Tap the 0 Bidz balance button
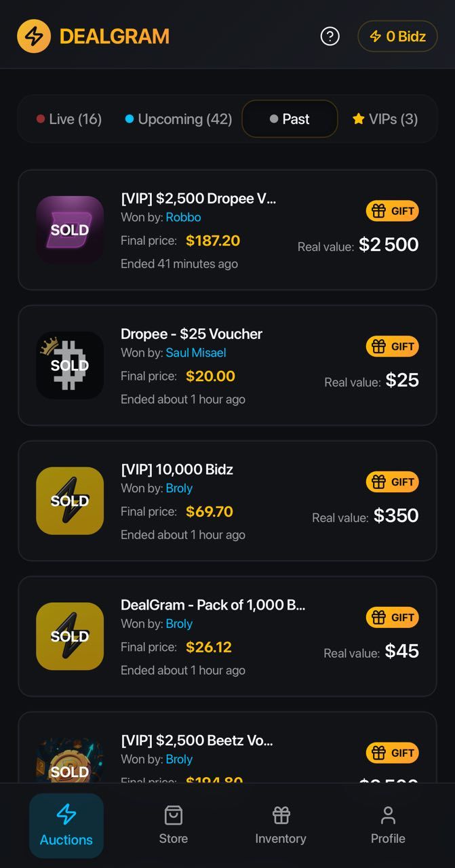 (397, 36)
